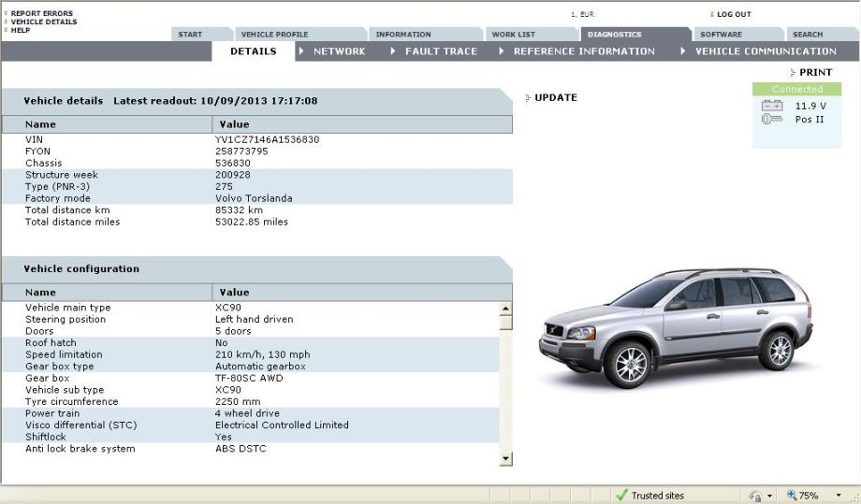Open the FAULT TRACE sub-tab
Viewport: 861px width, 504px height.
(441, 51)
